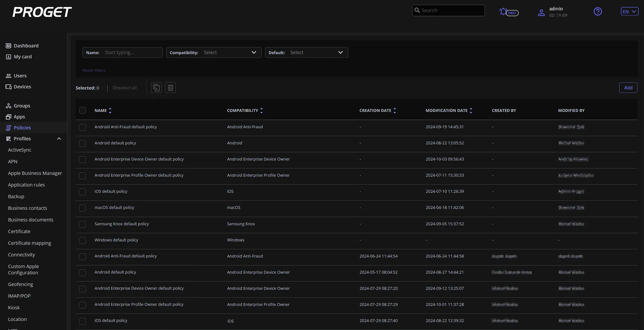
Task: Click the Name filter input field
Action: click(122, 52)
